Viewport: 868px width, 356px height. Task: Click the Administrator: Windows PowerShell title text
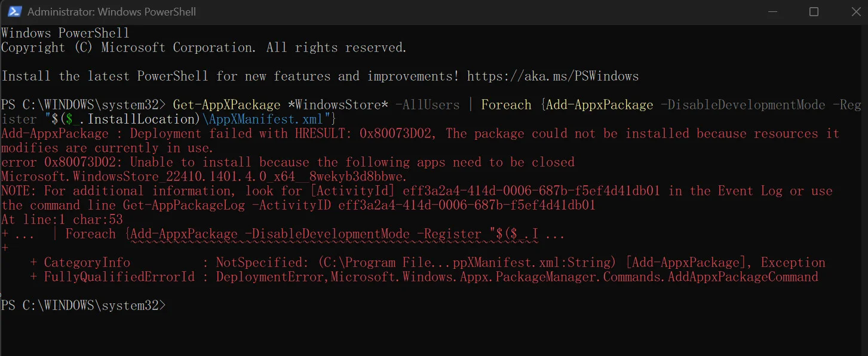point(112,12)
